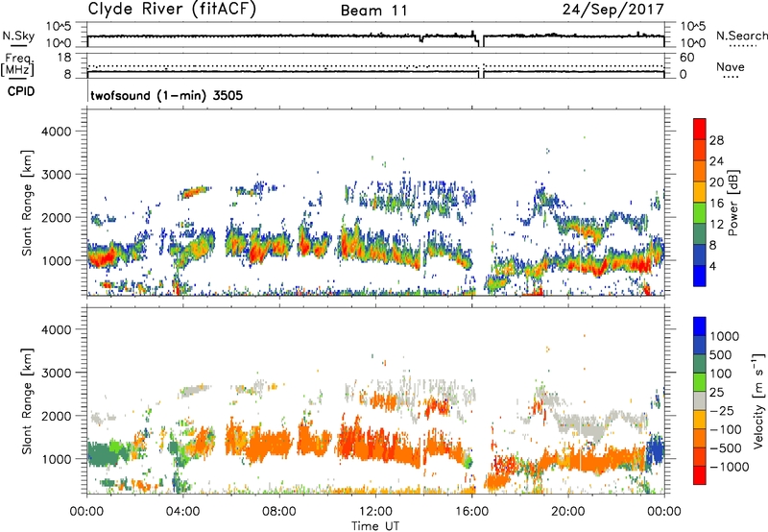Pick the light green 12–16 dB Power segment

coord(700,212)
